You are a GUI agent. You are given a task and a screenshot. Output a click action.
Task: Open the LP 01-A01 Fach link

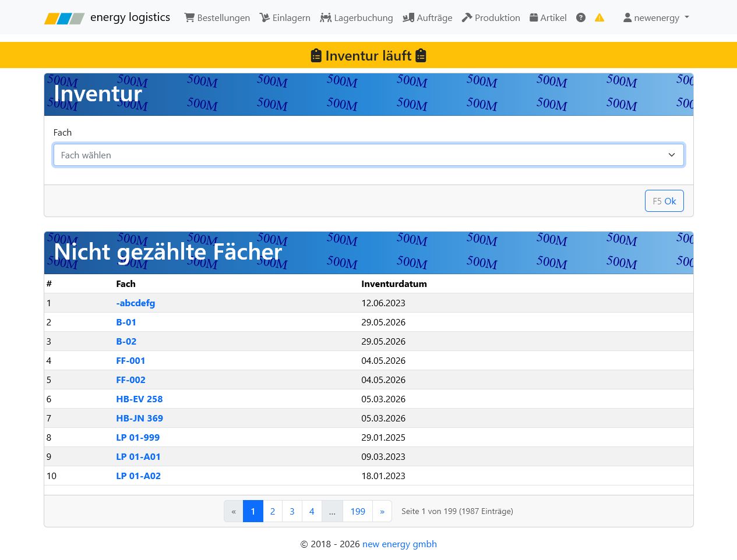tap(138, 456)
